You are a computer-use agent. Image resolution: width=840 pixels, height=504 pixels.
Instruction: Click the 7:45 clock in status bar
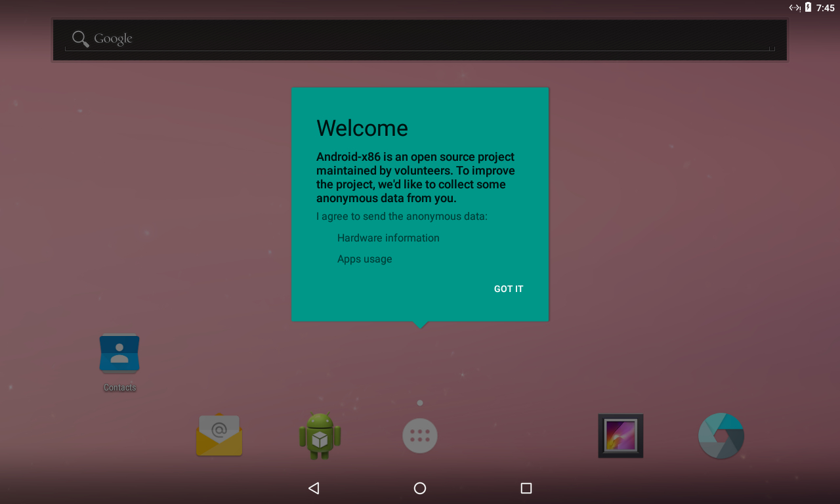click(x=826, y=8)
